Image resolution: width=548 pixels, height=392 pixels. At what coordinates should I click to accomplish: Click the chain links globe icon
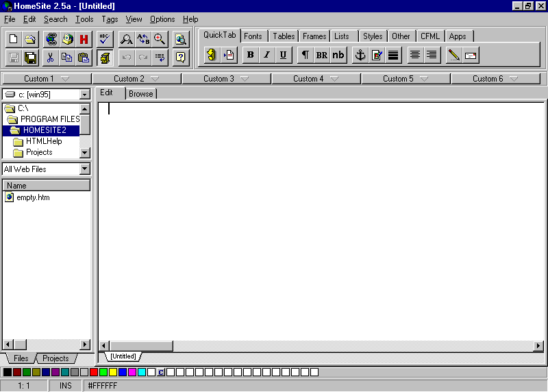coord(51,39)
